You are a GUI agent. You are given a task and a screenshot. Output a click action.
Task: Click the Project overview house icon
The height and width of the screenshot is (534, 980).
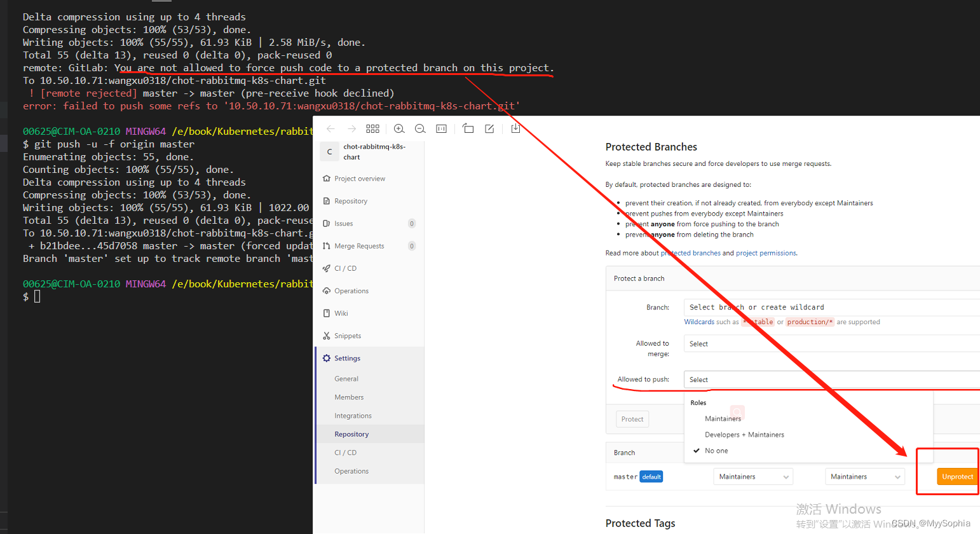pos(327,179)
